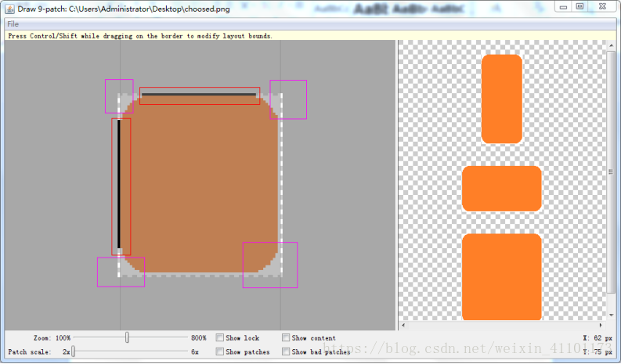Tick the Show bad patches checkbox
Image resolution: width=621 pixels, height=364 pixels.
click(286, 351)
